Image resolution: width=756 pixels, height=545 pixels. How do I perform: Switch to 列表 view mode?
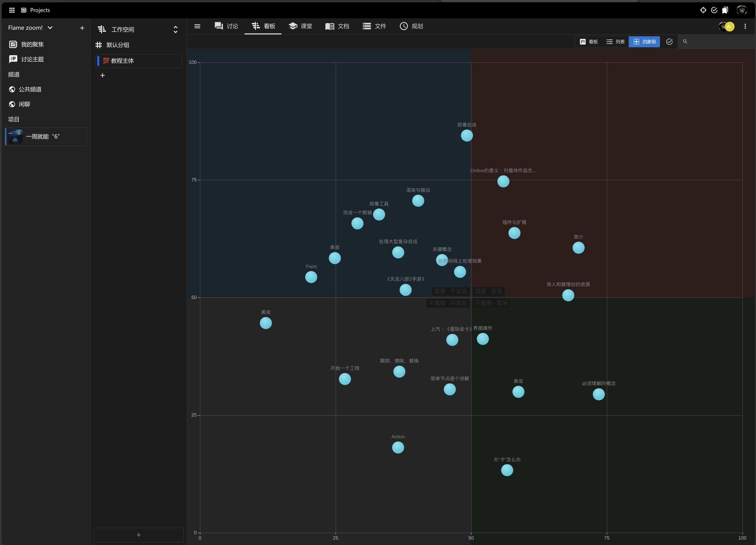615,42
